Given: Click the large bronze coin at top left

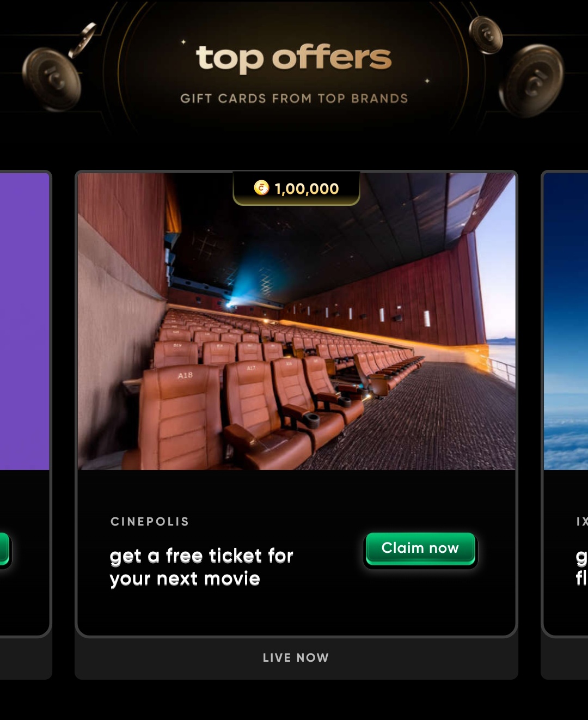Looking at the screenshot, I should click(52, 79).
